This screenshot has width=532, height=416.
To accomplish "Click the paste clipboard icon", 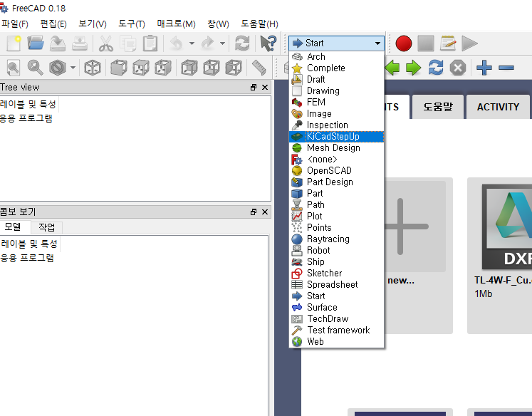I will tap(150, 43).
